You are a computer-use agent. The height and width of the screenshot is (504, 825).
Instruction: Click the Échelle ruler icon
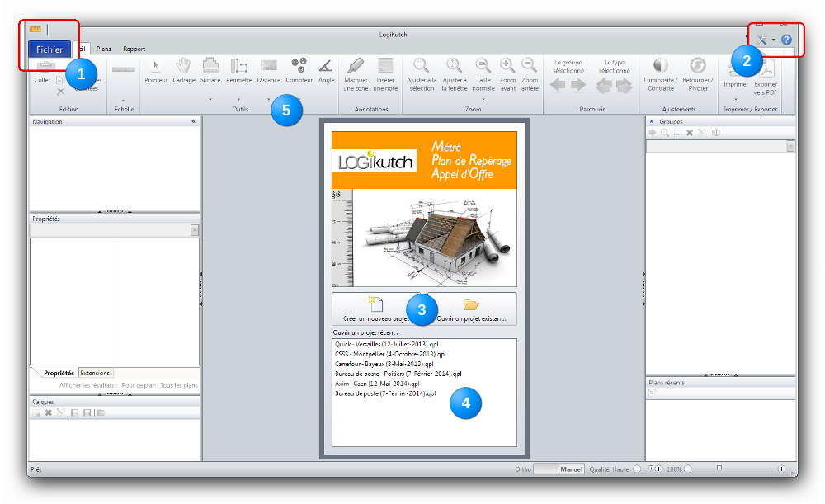[124, 69]
